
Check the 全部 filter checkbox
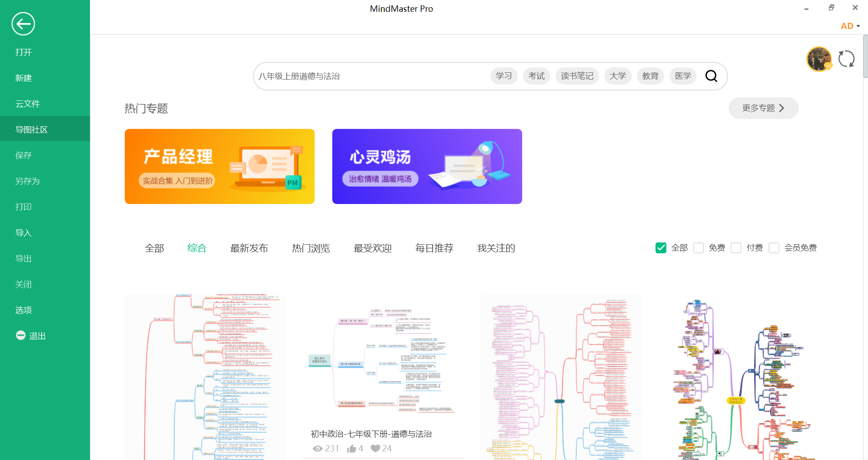tap(660, 248)
